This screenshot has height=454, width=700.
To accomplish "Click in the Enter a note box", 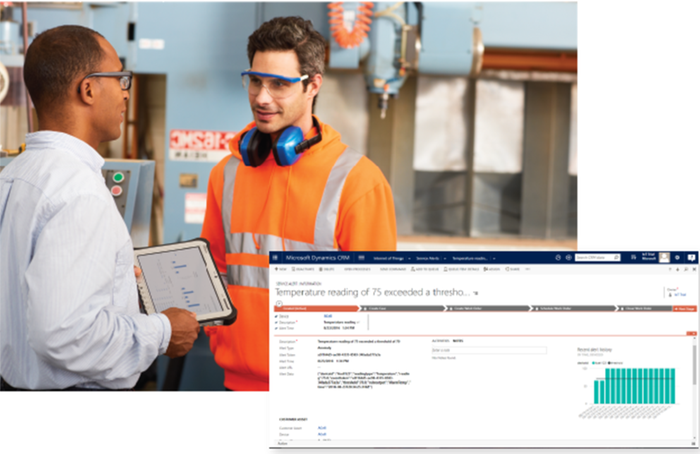I will tap(488, 350).
